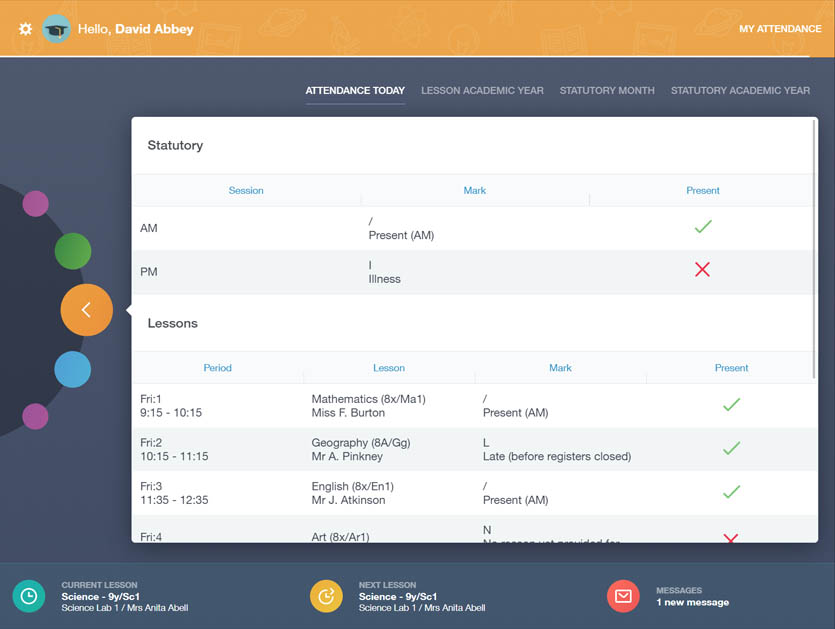Viewport: 835px width, 629px height.
Task: Select the blue circle in the wheel menu
Action: point(72,369)
